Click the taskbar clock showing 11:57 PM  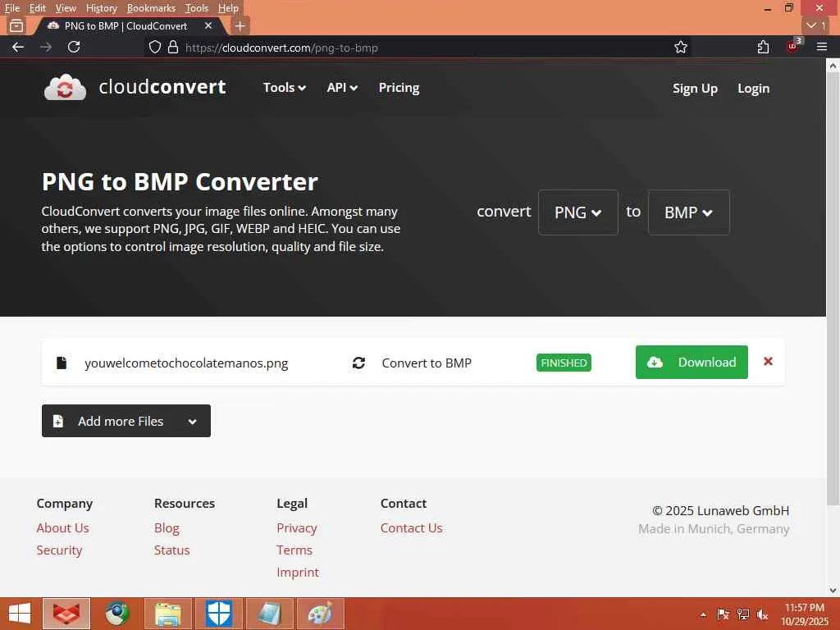coord(805,614)
